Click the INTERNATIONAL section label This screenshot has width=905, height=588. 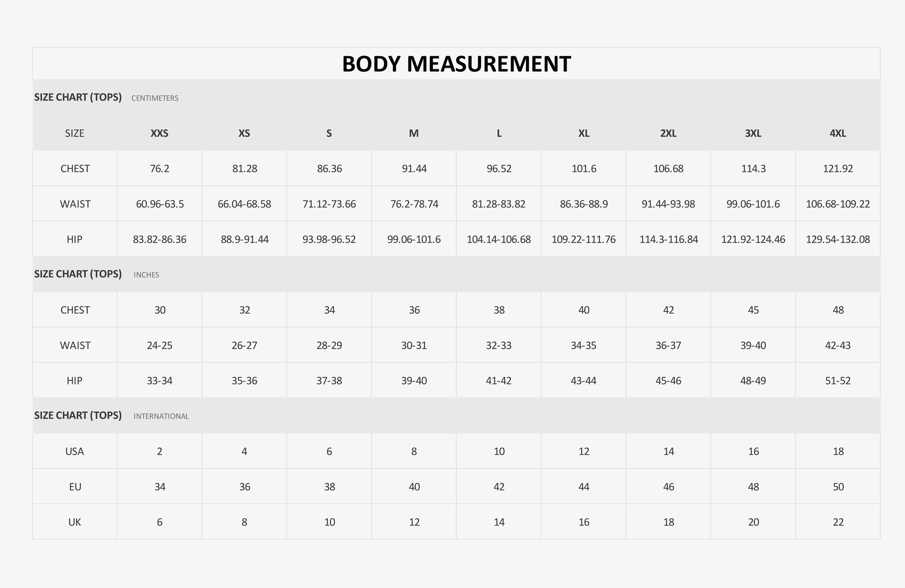click(161, 416)
